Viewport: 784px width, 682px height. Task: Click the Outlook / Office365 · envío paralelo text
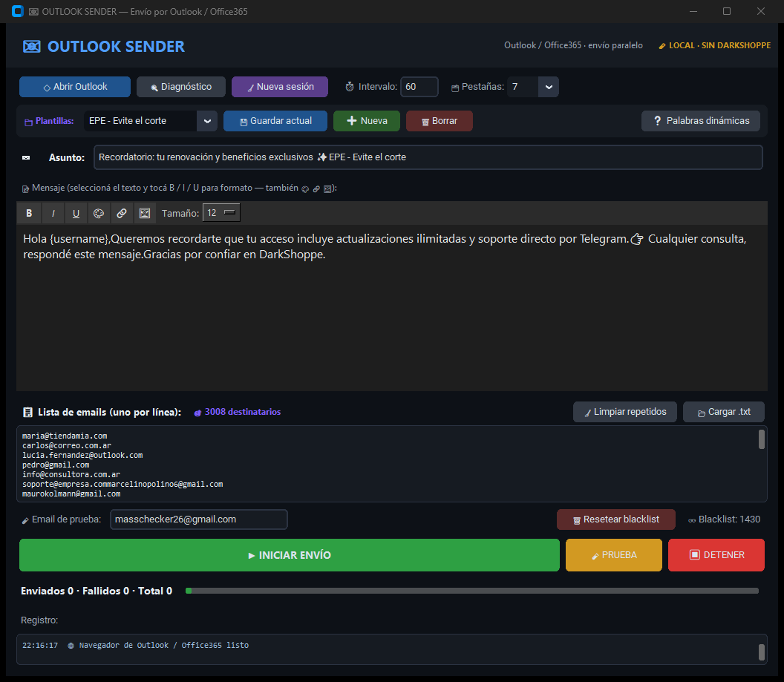click(573, 45)
